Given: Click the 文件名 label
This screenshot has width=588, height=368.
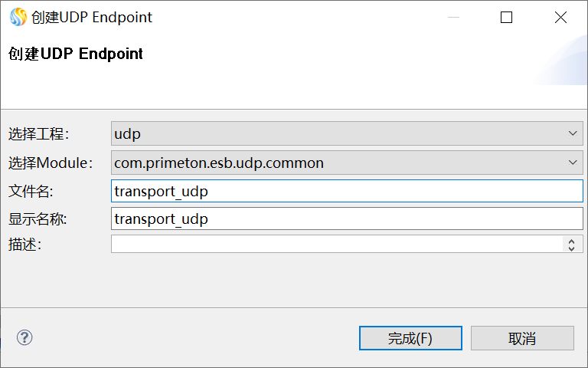Looking at the screenshot, I should click(x=31, y=191).
